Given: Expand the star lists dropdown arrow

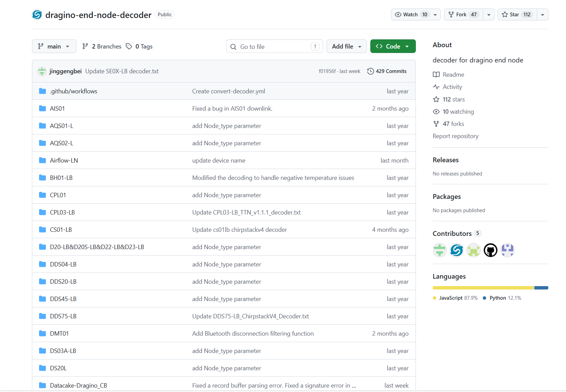Looking at the screenshot, I should [543, 15].
